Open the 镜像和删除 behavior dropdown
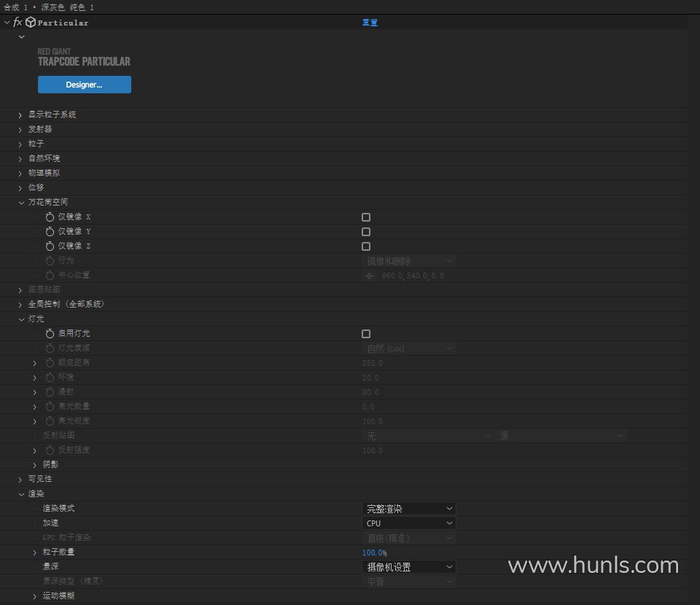The width and height of the screenshot is (700, 605). (408, 260)
